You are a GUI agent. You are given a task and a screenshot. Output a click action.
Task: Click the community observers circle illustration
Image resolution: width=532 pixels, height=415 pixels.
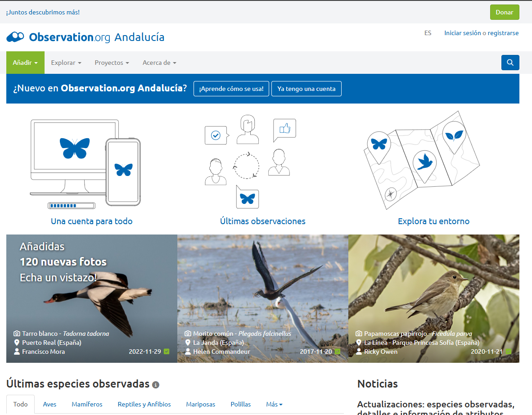[247, 162]
